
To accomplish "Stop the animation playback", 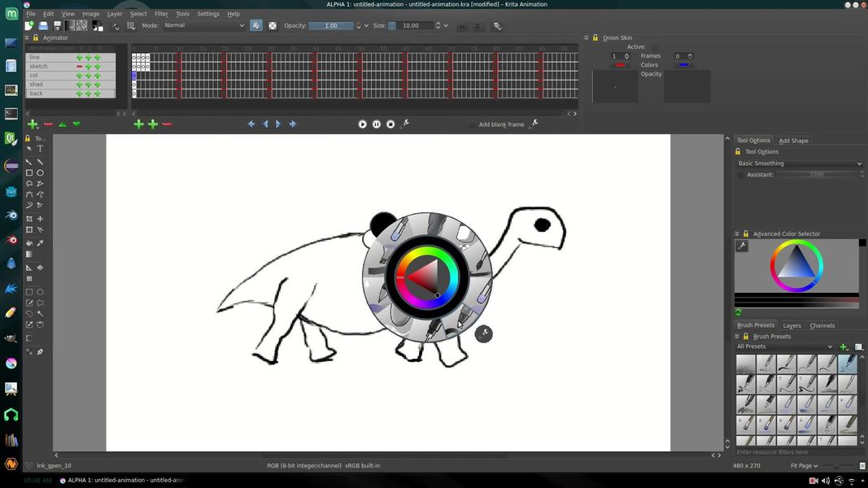I will coord(390,124).
